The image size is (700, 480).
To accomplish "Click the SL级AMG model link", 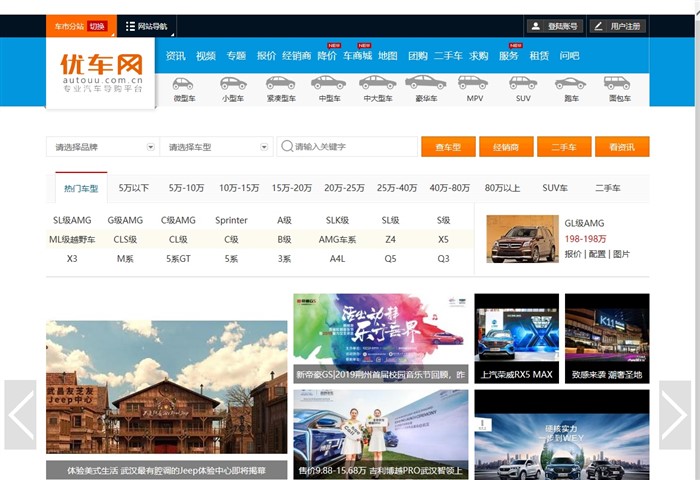I will click(72, 220).
